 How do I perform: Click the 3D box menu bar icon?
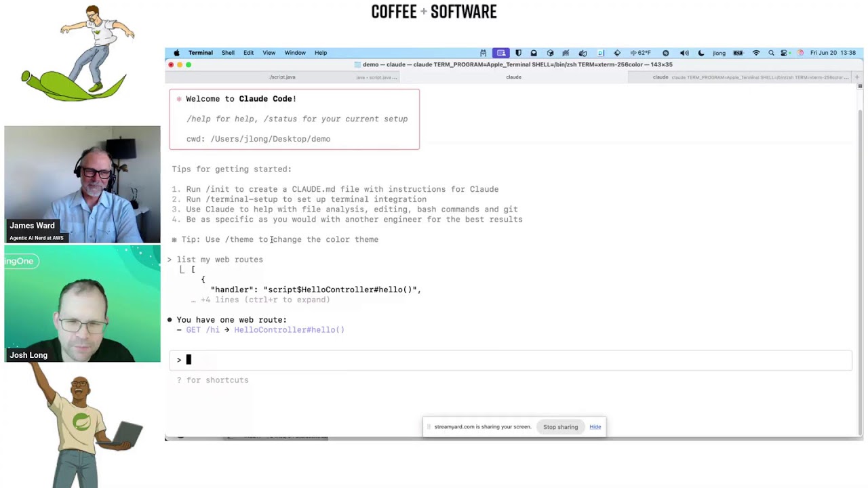[x=550, y=53]
